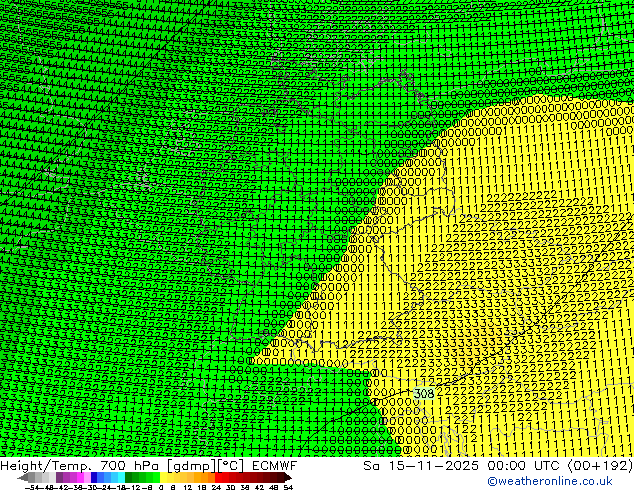634x490 pixels.
Task: Pick the grey -54 °C legend swatch
Action: click(x=32, y=478)
